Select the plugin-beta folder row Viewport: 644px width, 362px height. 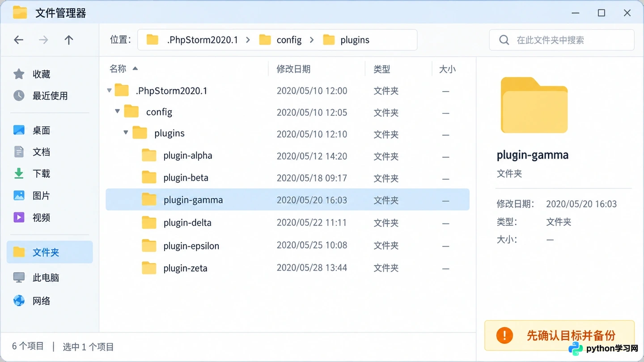(x=288, y=178)
